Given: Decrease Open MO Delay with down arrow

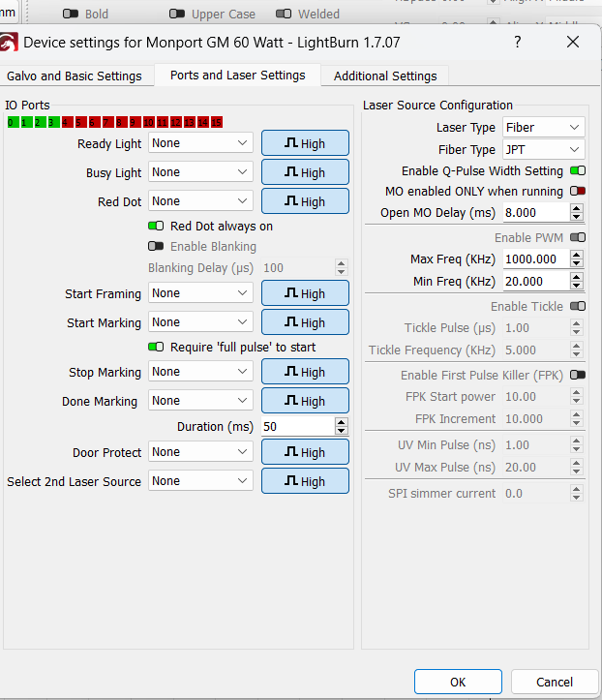Looking at the screenshot, I should [x=577, y=217].
